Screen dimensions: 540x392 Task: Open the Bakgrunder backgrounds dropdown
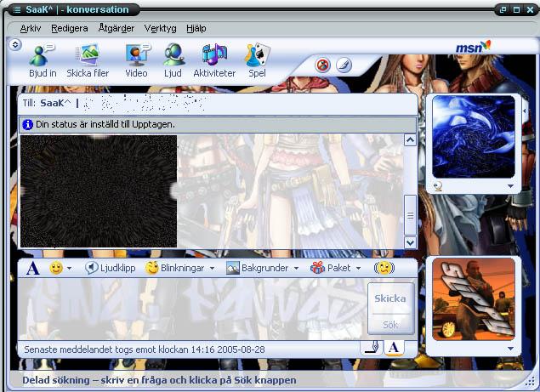[263, 268]
